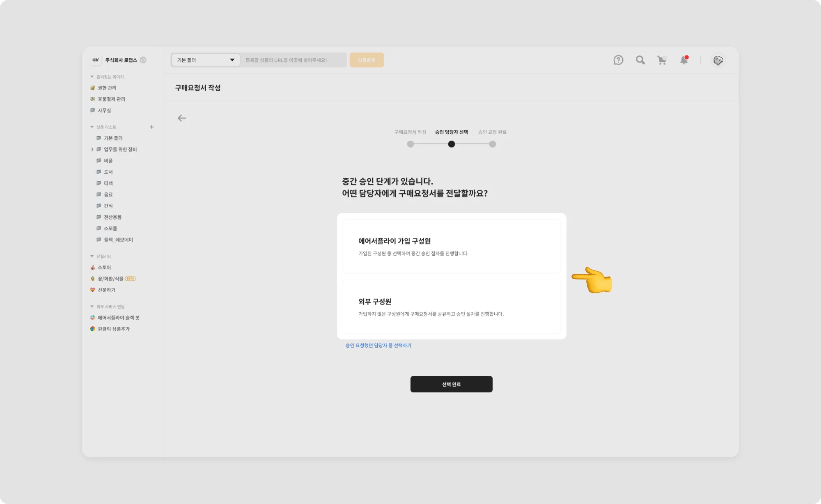Click the plus icon beside 상품 리스트
821x504 pixels.
152,127
